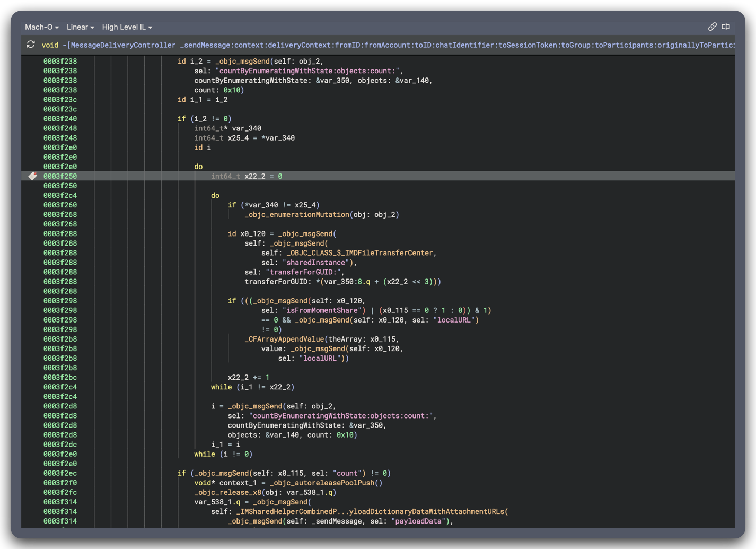Click the condition while (i_1 != x22_2)
Image resolution: width=756 pixels, height=549 pixels.
tap(252, 387)
